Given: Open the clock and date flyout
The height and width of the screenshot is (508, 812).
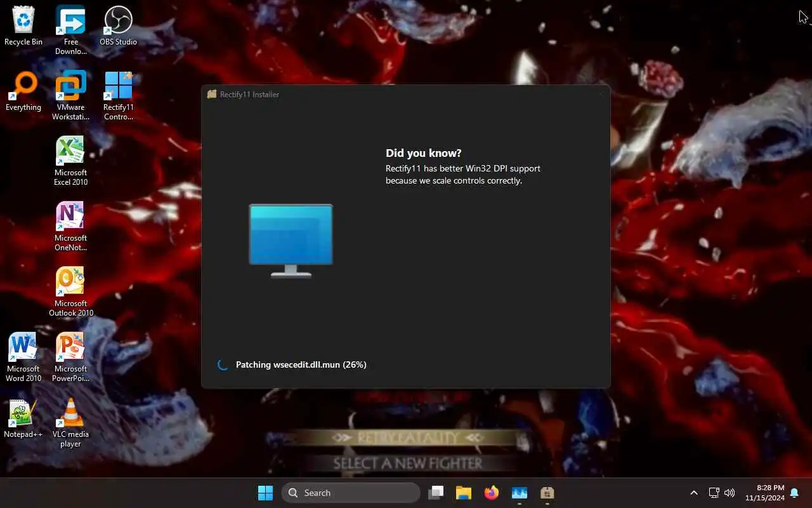Looking at the screenshot, I should click(x=764, y=493).
